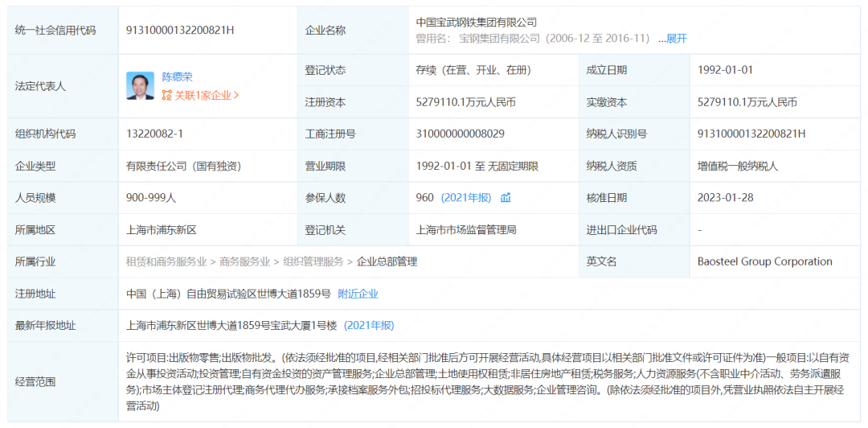Viewport: 868px width, 428px height.
Task: Click 商务服务业 industry breadcrumb
Action: point(244,261)
